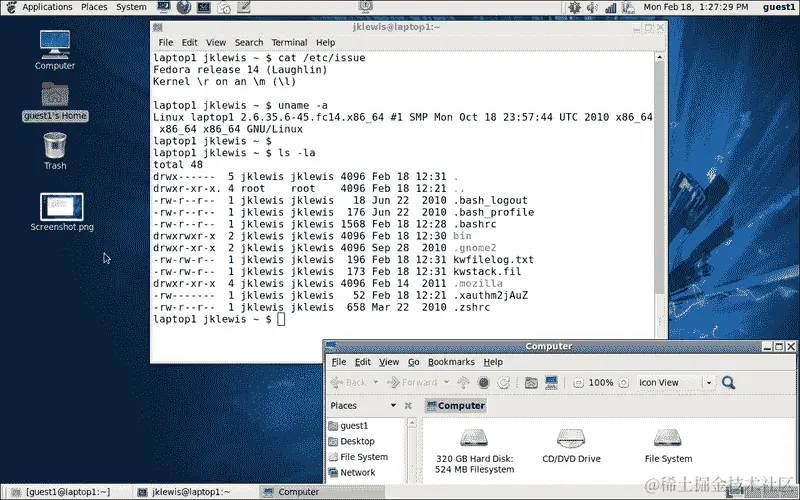Click the zoom in button beside 100%

[x=623, y=383]
